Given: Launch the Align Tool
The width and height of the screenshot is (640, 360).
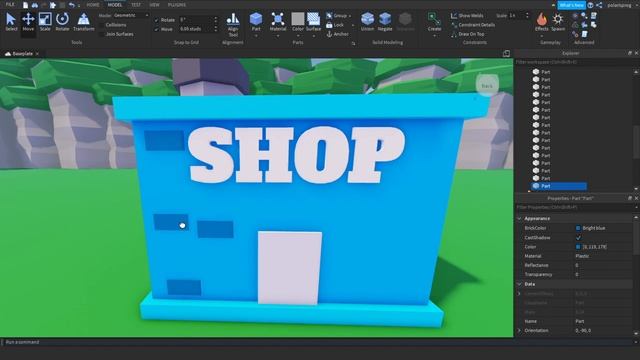Looking at the screenshot, I should click(233, 25).
